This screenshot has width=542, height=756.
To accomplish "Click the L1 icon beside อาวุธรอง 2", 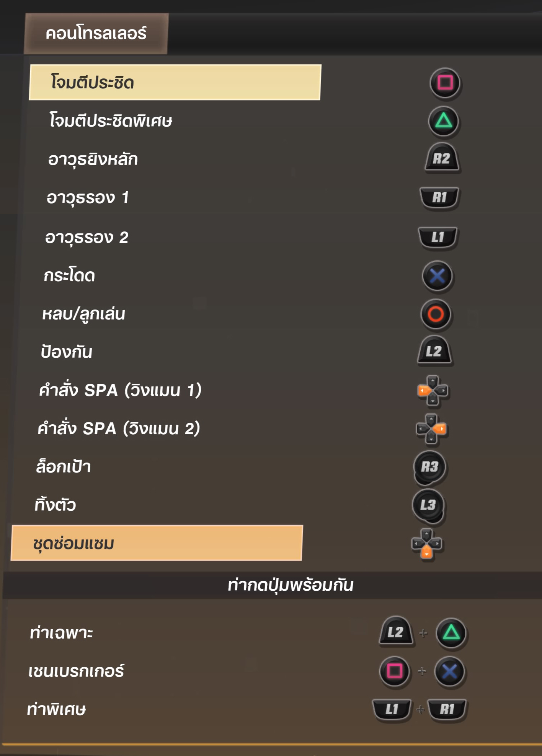I will coord(438,237).
